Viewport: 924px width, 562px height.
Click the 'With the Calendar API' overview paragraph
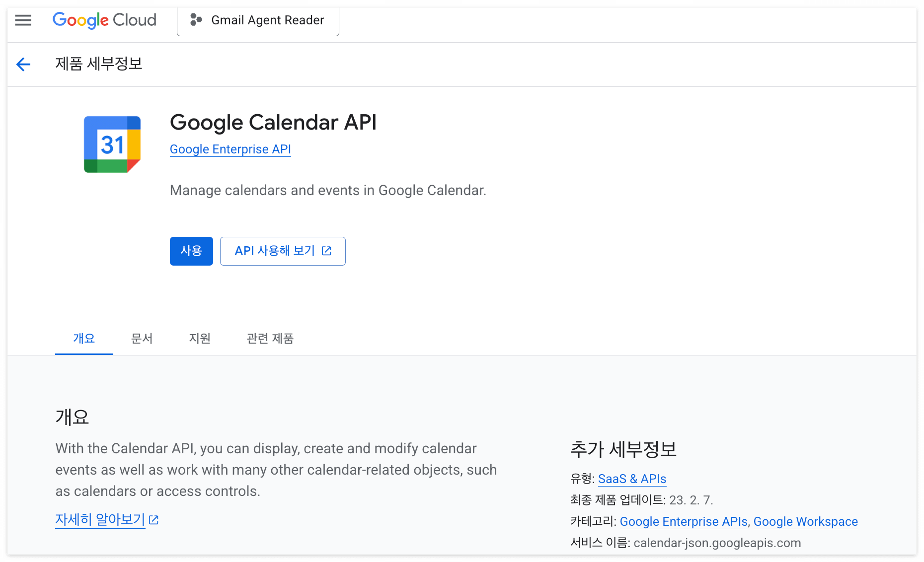pos(276,470)
